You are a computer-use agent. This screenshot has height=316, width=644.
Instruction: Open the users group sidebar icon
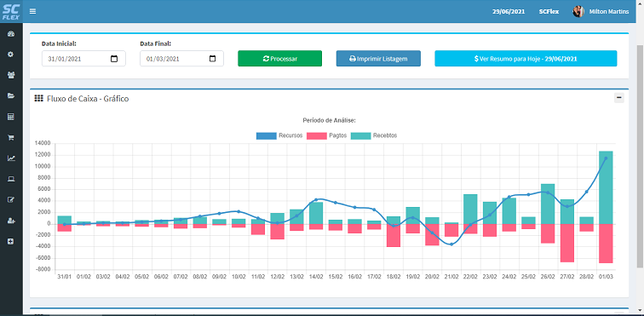pos(11,75)
